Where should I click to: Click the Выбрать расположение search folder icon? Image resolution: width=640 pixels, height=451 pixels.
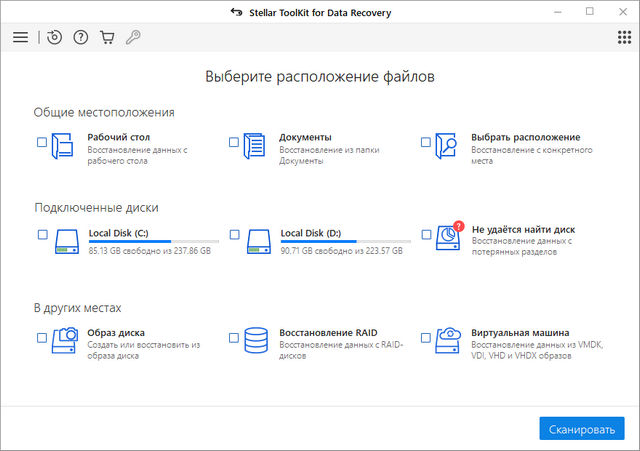click(x=446, y=146)
